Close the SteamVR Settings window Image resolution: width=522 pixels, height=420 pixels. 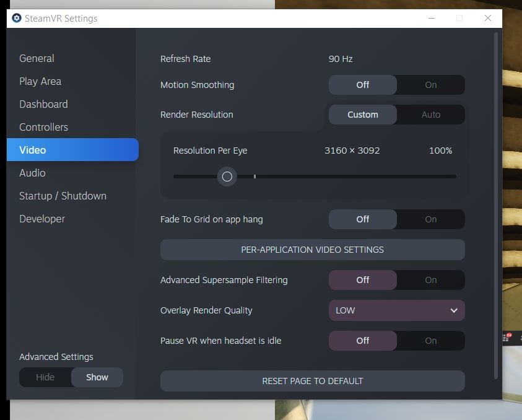pos(488,18)
